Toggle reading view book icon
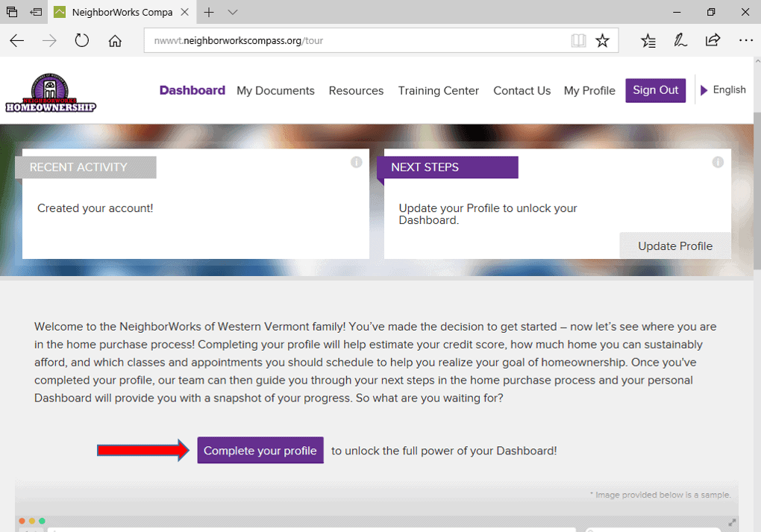Image resolution: width=761 pixels, height=532 pixels. tap(578, 40)
